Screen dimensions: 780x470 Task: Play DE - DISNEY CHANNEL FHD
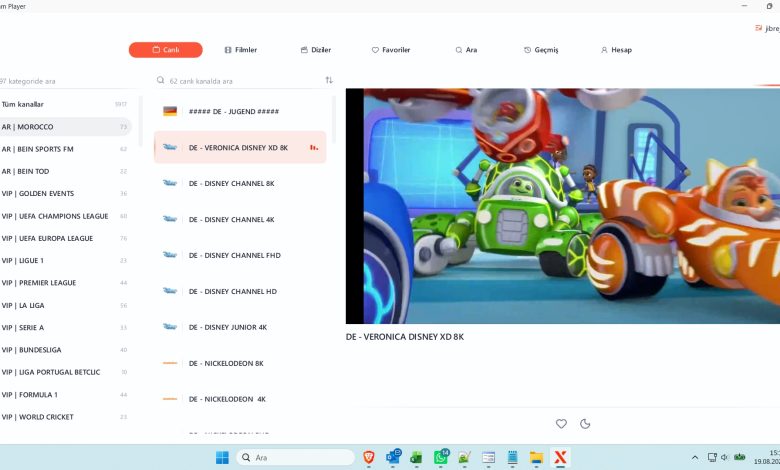point(240,255)
